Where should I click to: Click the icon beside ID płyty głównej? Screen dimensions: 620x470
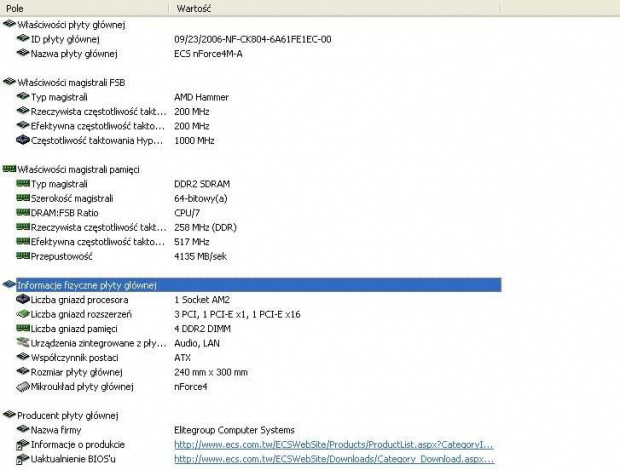click(23, 39)
